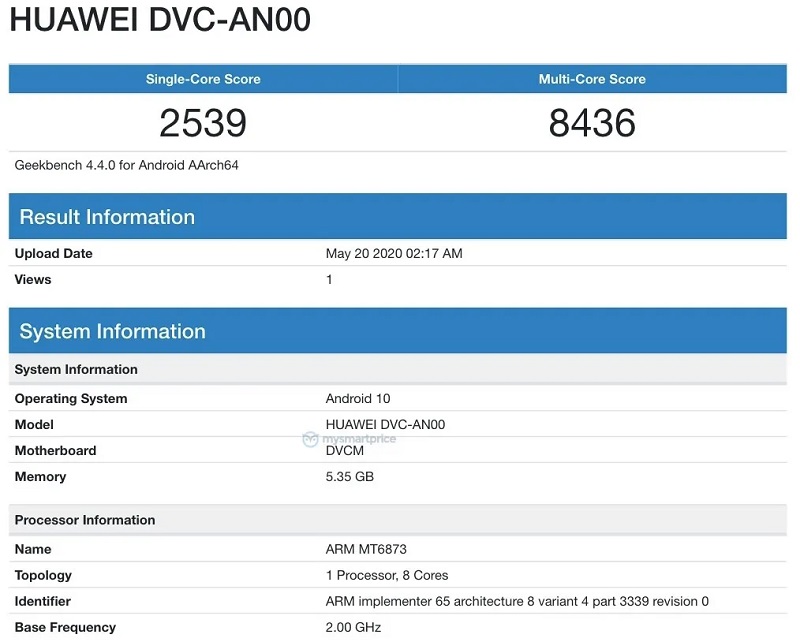Click the single-core score 2539

pos(203,123)
